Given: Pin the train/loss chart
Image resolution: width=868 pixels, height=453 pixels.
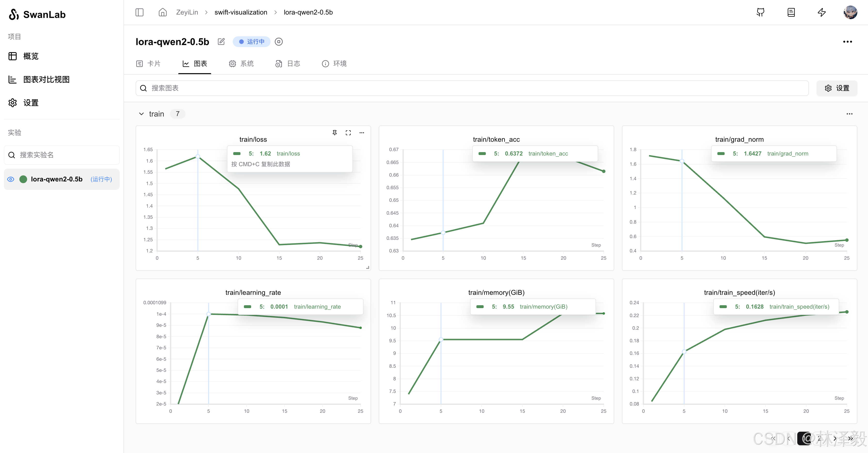Looking at the screenshot, I should (334, 133).
